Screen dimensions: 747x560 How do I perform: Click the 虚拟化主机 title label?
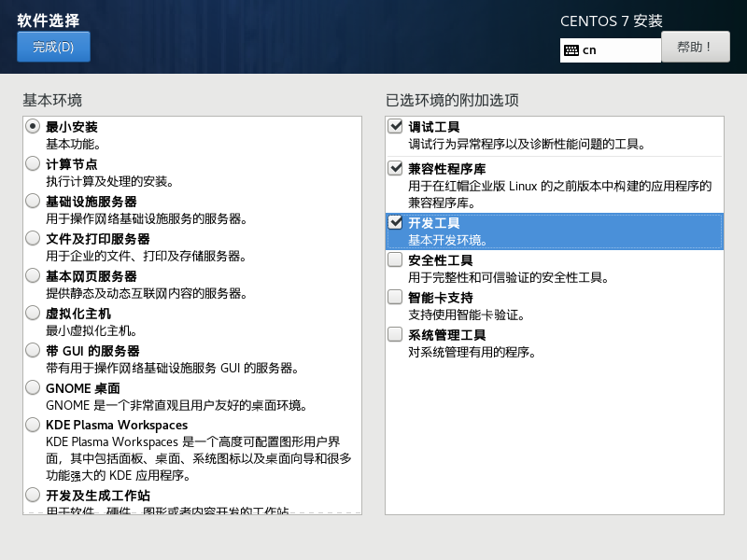click(78, 314)
